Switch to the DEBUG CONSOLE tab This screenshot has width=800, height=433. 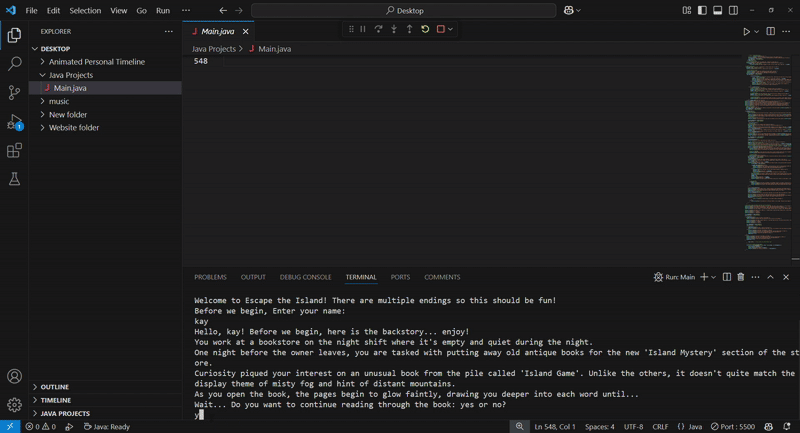(x=305, y=277)
